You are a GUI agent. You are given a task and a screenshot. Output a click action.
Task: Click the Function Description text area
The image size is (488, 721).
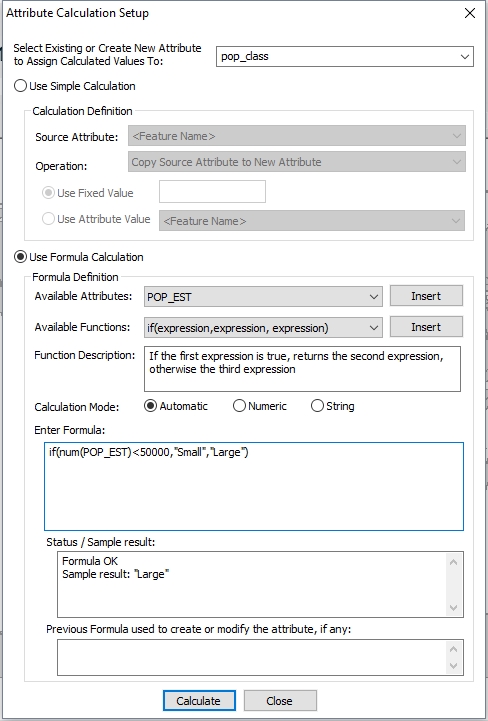[x=302, y=369]
